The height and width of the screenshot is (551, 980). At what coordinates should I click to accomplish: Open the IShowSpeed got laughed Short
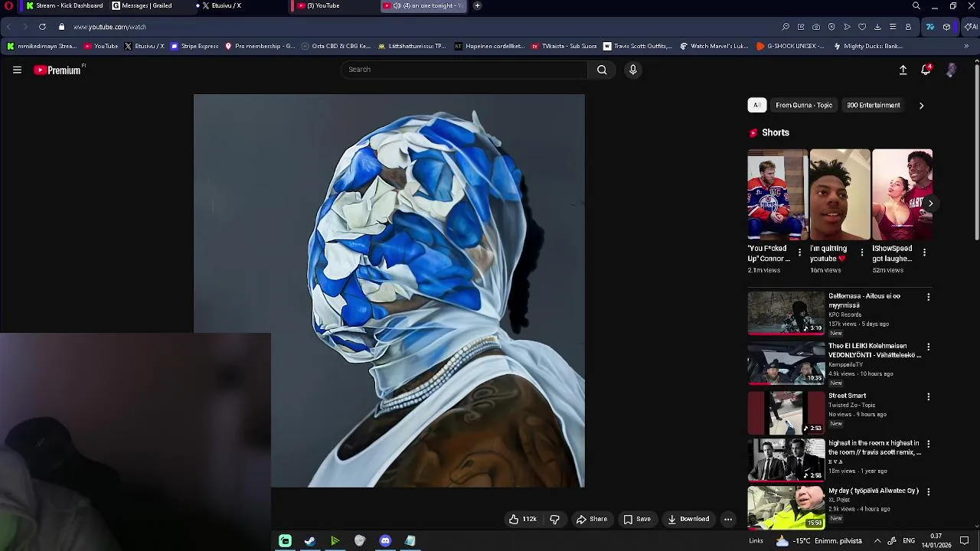pyautogui.click(x=902, y=195)
